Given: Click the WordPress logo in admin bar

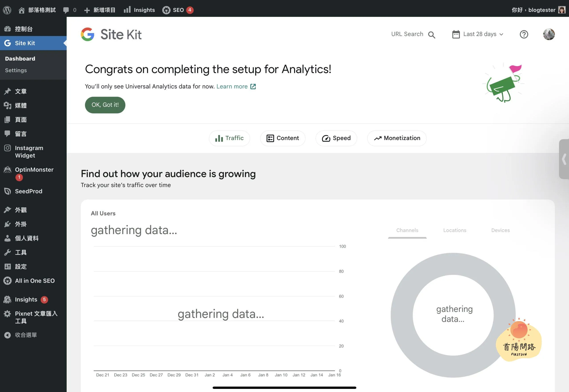Looking at the screenshot, I should [x=7, y=10].
